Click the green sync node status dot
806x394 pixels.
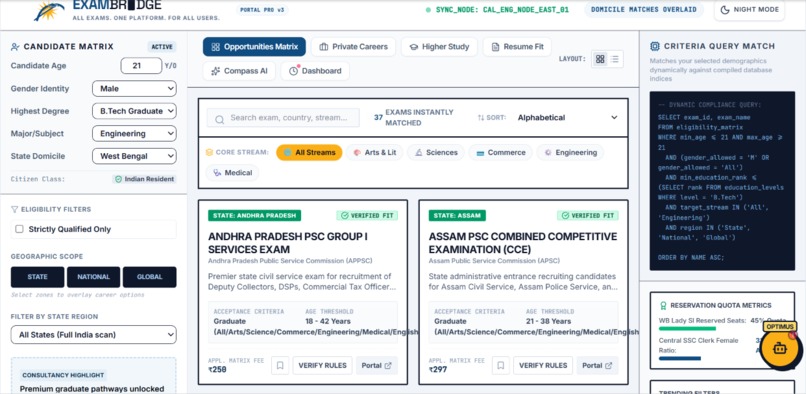[428, 10]
